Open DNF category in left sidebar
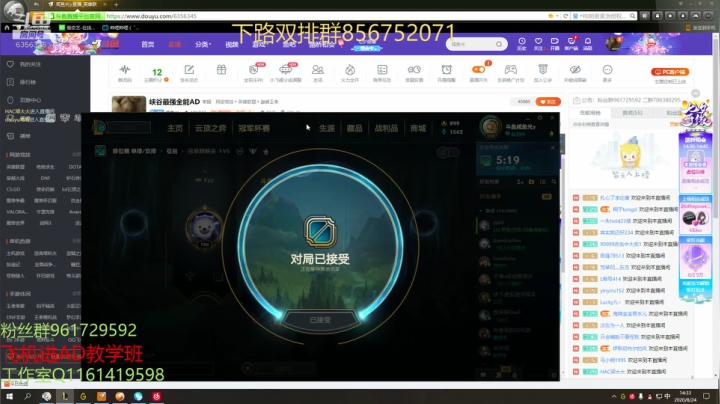The height and width of the screenshot is (404, 720). [x=45, y=178]
